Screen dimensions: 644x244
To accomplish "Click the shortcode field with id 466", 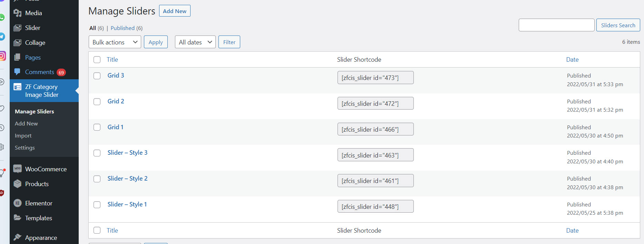I will 375,129.
